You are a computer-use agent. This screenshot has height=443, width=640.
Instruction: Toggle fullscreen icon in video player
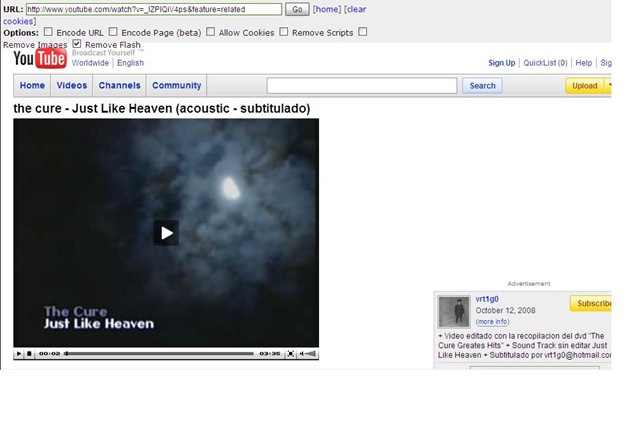click(290, 354)
